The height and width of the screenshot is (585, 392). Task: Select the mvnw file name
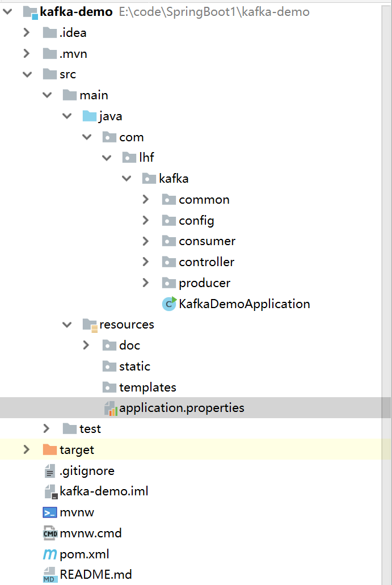tap(77, 512)
